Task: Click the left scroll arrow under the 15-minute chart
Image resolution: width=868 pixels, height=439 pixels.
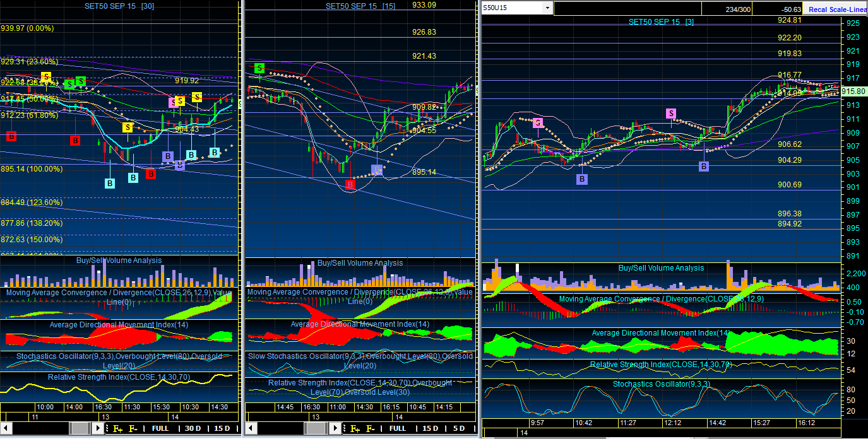Action: tap(251, 428)
